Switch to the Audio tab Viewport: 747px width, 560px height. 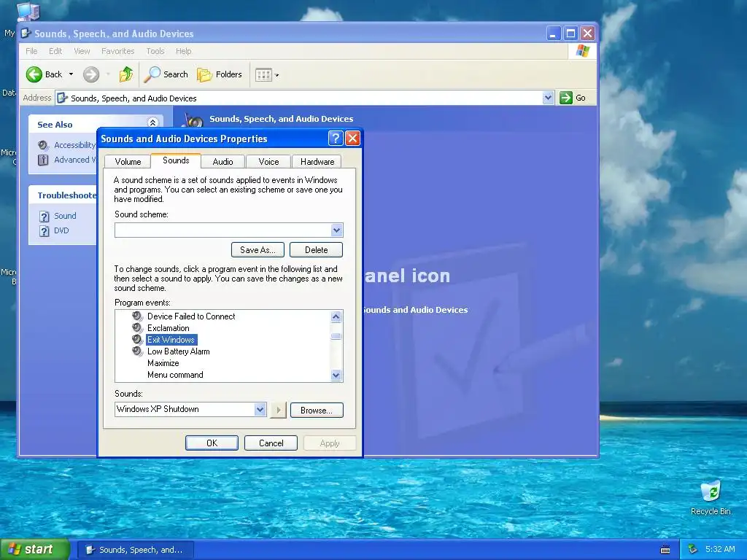pos(222,162)
